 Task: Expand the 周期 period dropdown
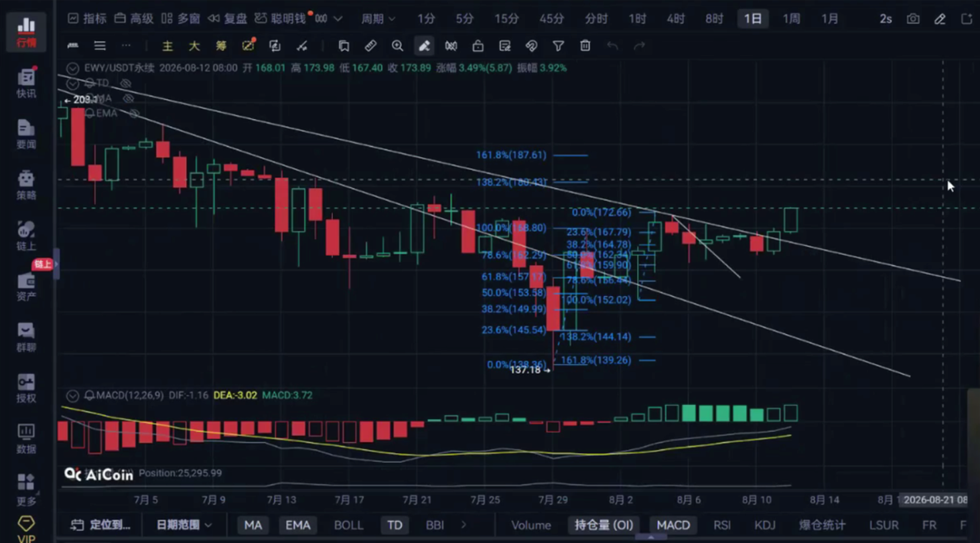click(378, 19)
